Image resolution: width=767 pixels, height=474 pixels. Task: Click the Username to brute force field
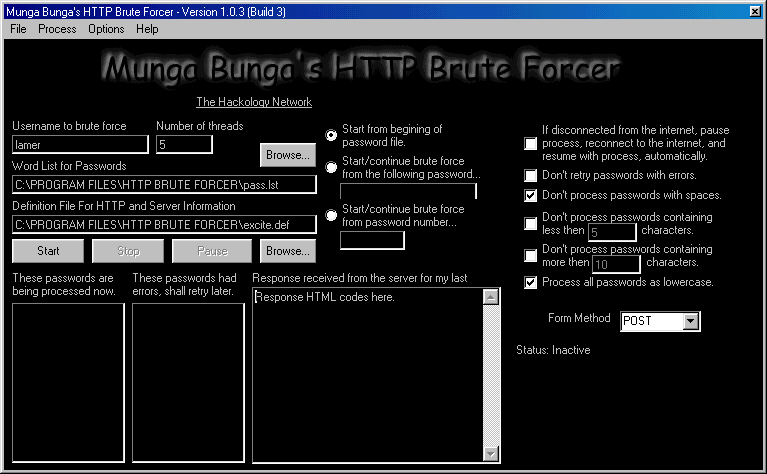(x=80, y=145)
